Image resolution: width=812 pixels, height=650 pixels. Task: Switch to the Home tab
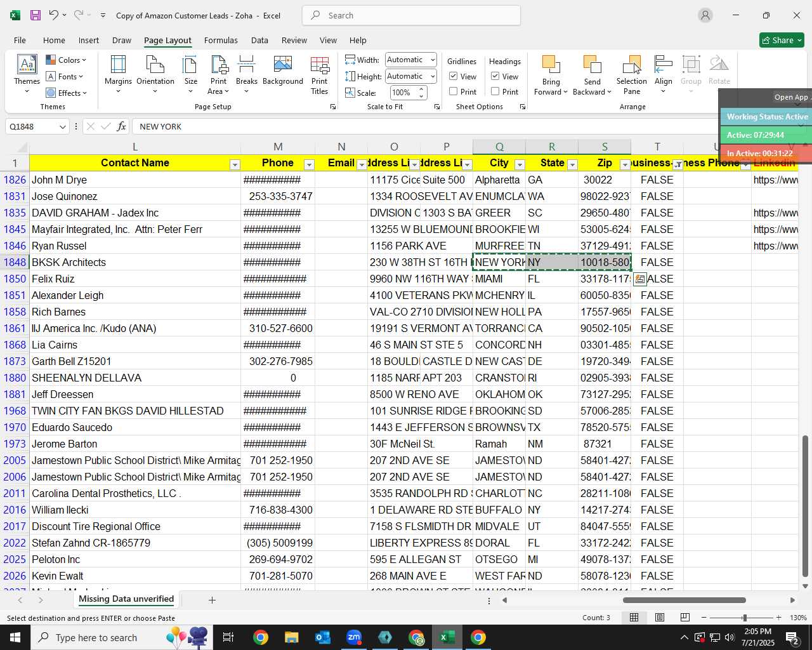[x=54, y=40]
